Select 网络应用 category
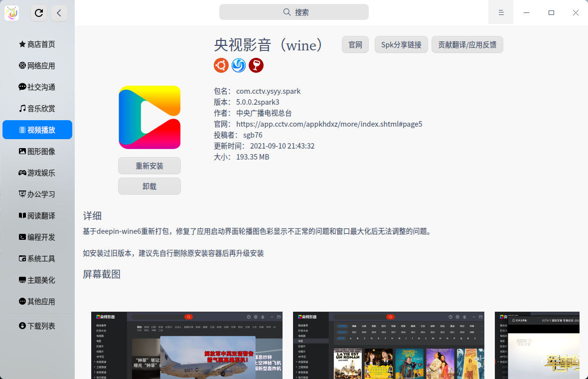Image resolution: width=588 pixels, height=379 pixels. coord(37,66)
